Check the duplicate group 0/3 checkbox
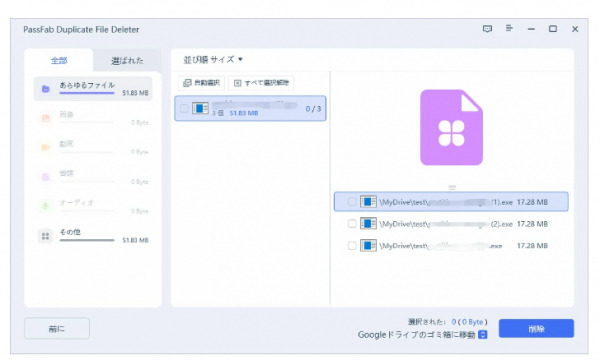Image resolution: width=600 pixels, height=360 pixels. point(184,109)
